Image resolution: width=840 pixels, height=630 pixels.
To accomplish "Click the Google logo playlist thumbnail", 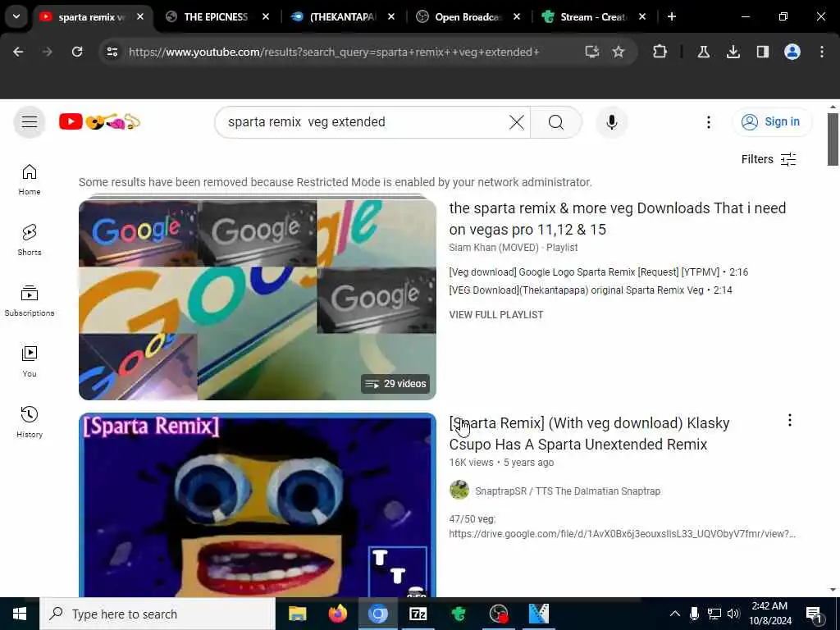I will coord(257,299).
